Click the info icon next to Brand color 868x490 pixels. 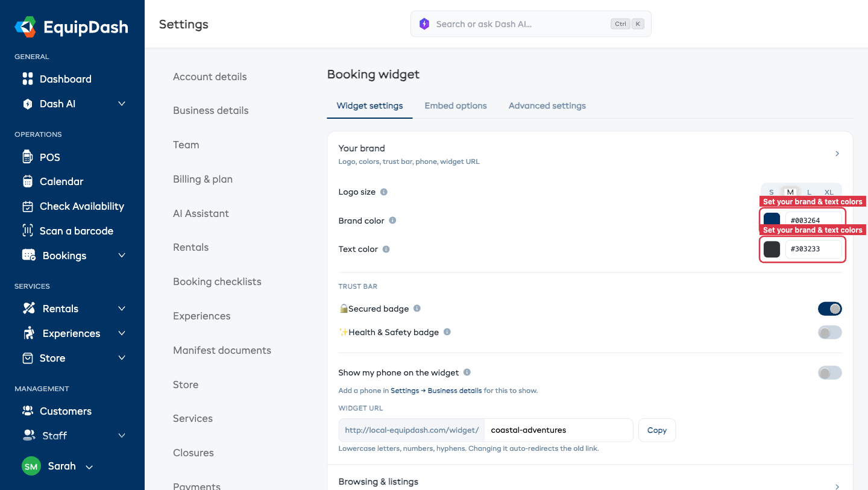(392, 221)
